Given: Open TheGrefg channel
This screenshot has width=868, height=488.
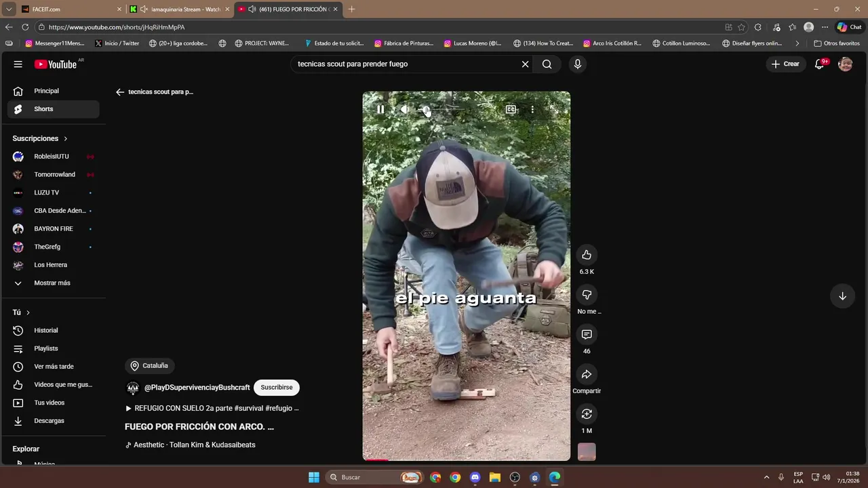Looking at the screenshot, I should coord(54,247).
